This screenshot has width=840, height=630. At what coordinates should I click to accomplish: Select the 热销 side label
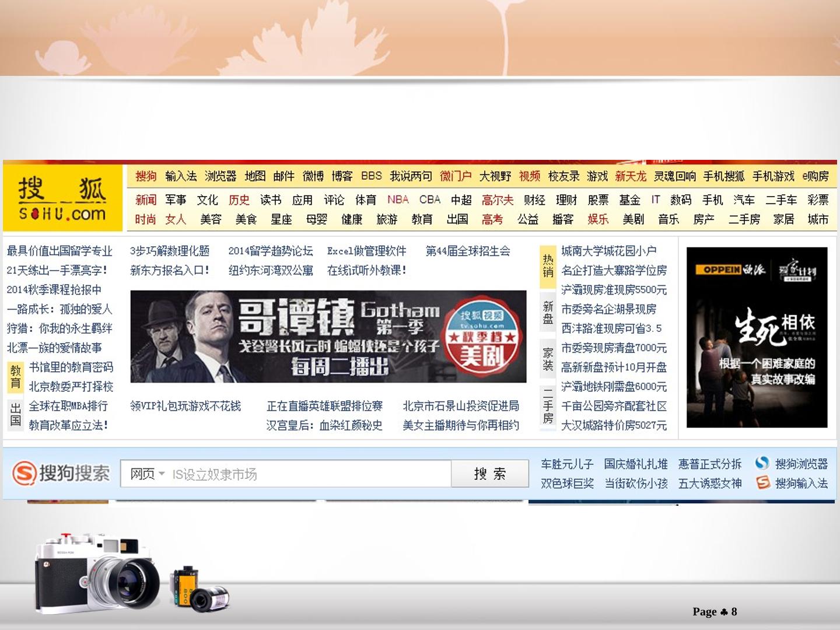click(548, 266)
